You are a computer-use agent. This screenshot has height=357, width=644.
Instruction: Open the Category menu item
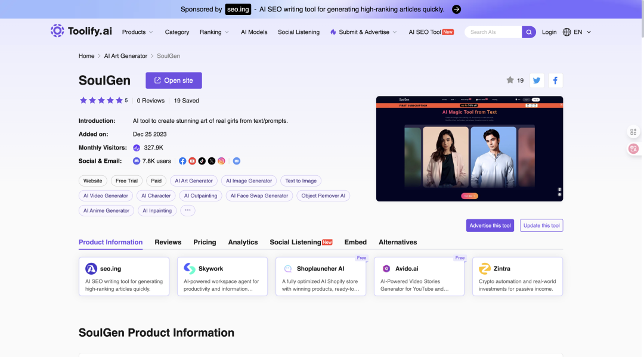pyautogui.click(x=177, y=32)
